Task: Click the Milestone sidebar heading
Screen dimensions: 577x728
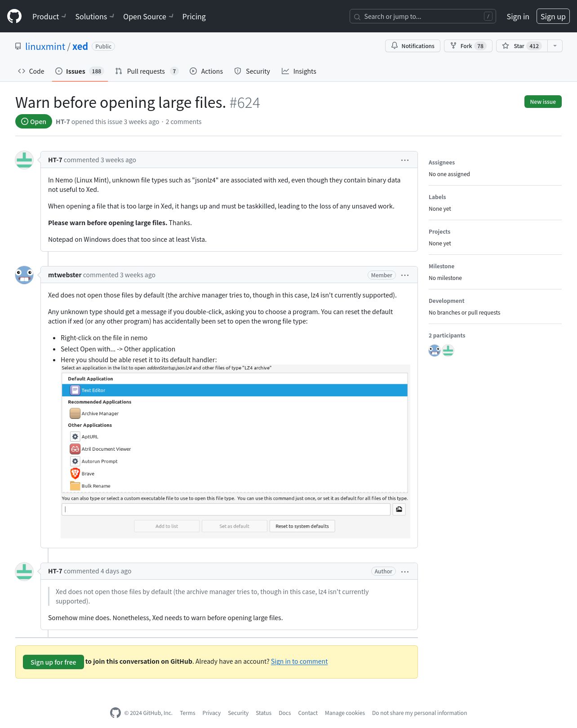Action: pos(441,266)
